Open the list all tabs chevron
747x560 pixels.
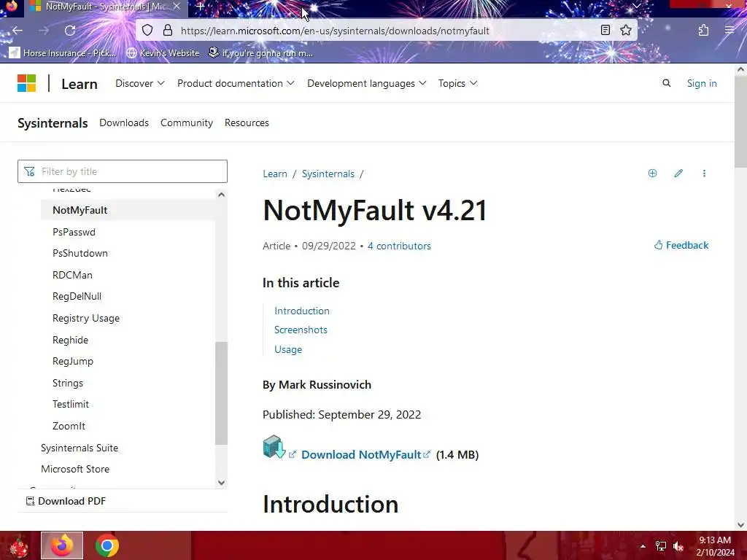point(636,6)
